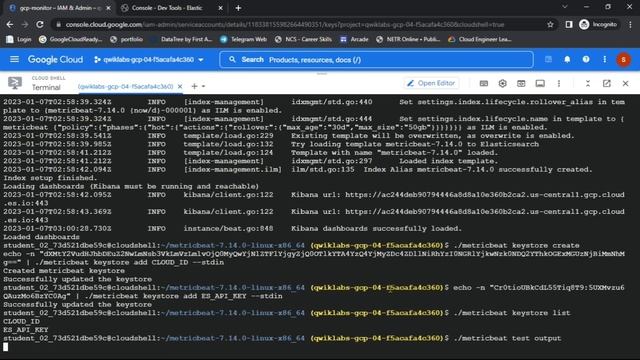Bookmark this page with the star icon

pyautogui.click(x=550, y=24)
